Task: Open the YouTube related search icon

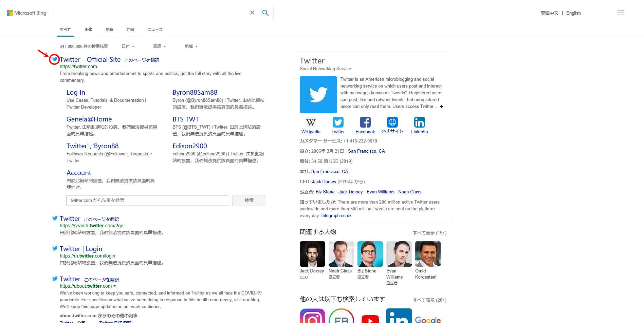Action: click(370, 316)
